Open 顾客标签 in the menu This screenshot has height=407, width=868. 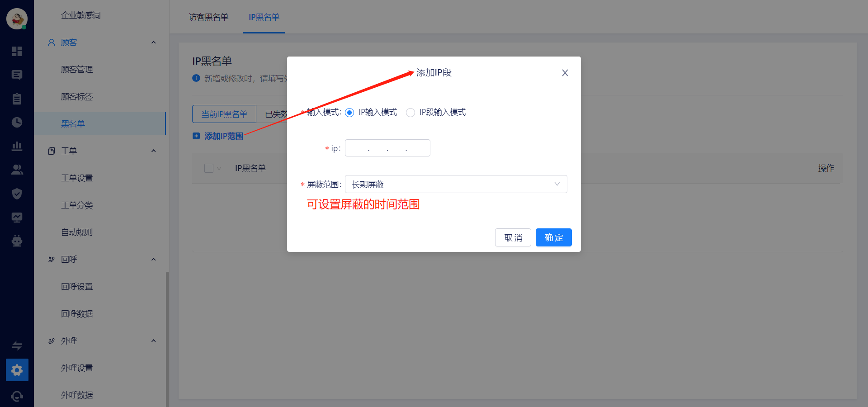77,97
